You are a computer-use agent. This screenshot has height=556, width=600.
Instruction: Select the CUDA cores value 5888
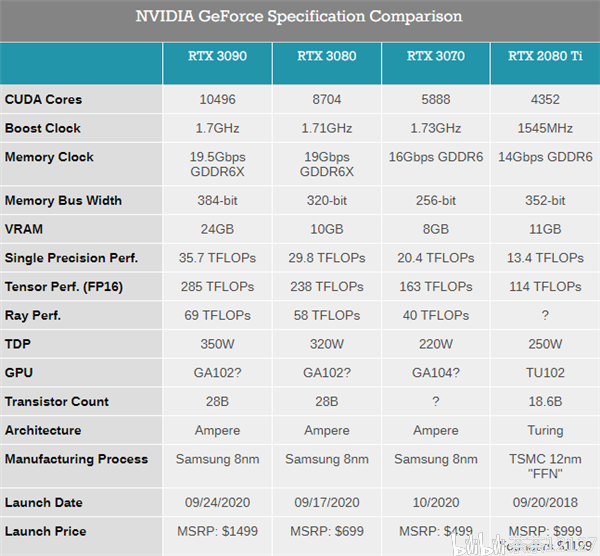tap(436, 99)
